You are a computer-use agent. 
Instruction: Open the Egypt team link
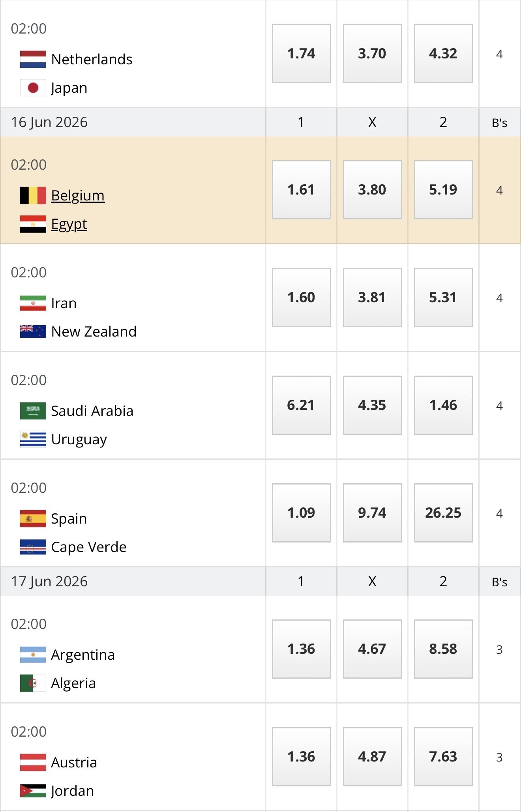tap(69, 224)
